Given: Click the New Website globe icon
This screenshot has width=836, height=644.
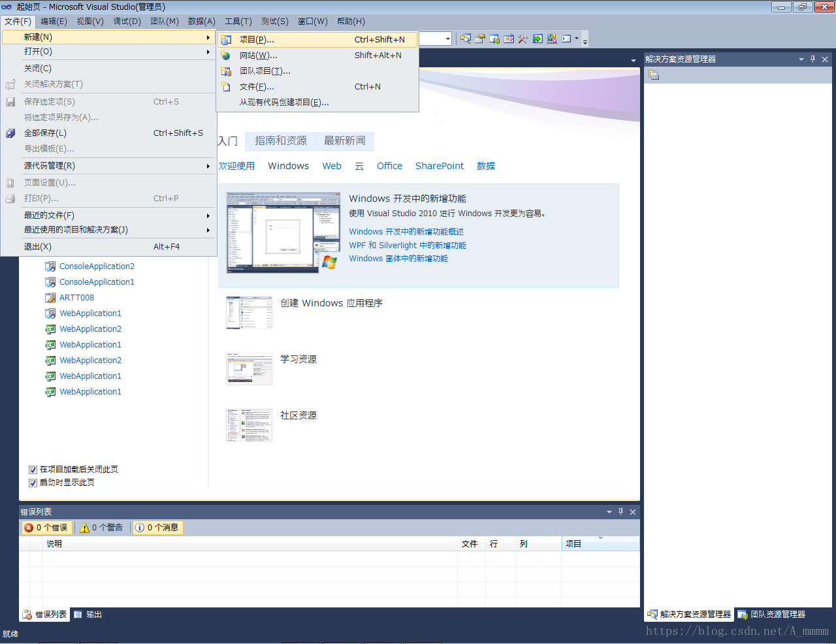Looking at the screenshot, I should [226, 56].
